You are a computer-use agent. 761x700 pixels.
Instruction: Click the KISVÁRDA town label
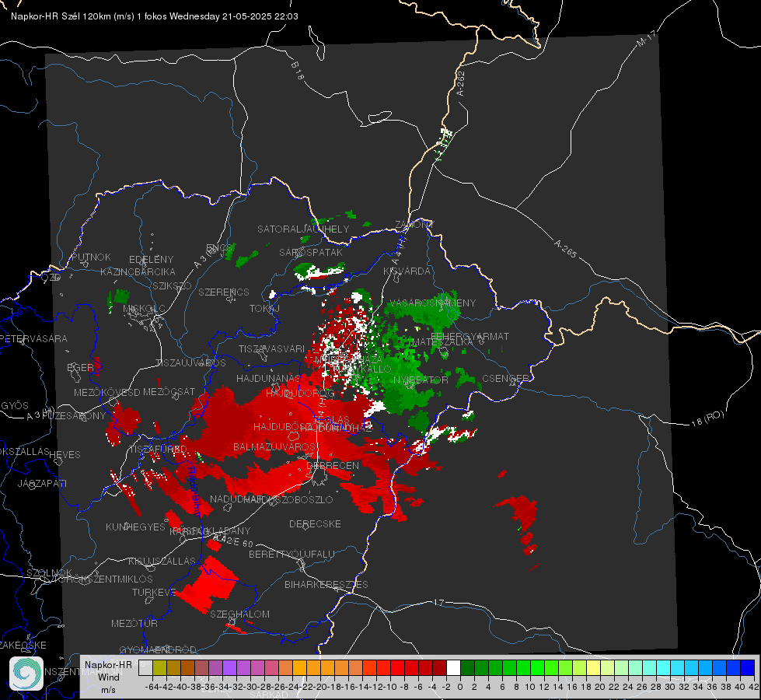(x=407, y=271)
